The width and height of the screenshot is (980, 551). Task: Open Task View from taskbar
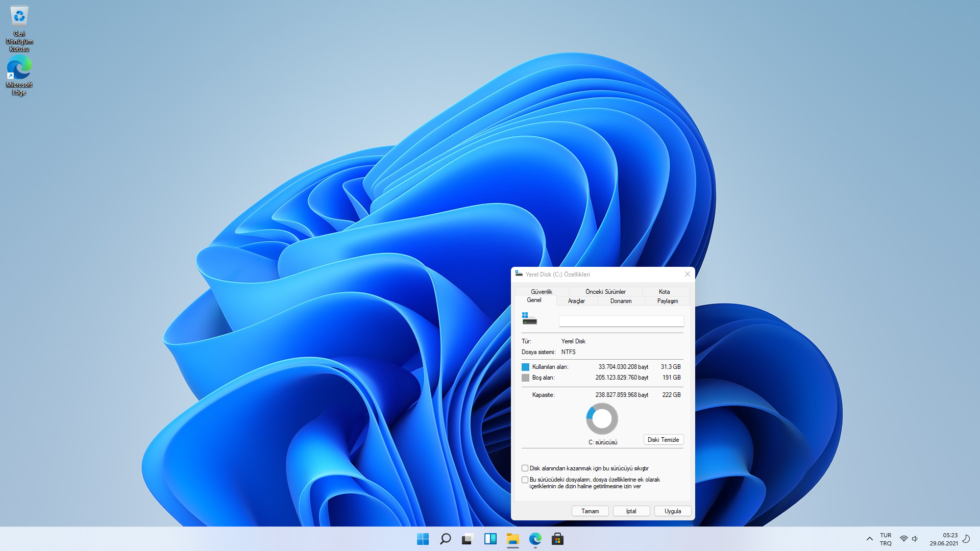point(468,539)
